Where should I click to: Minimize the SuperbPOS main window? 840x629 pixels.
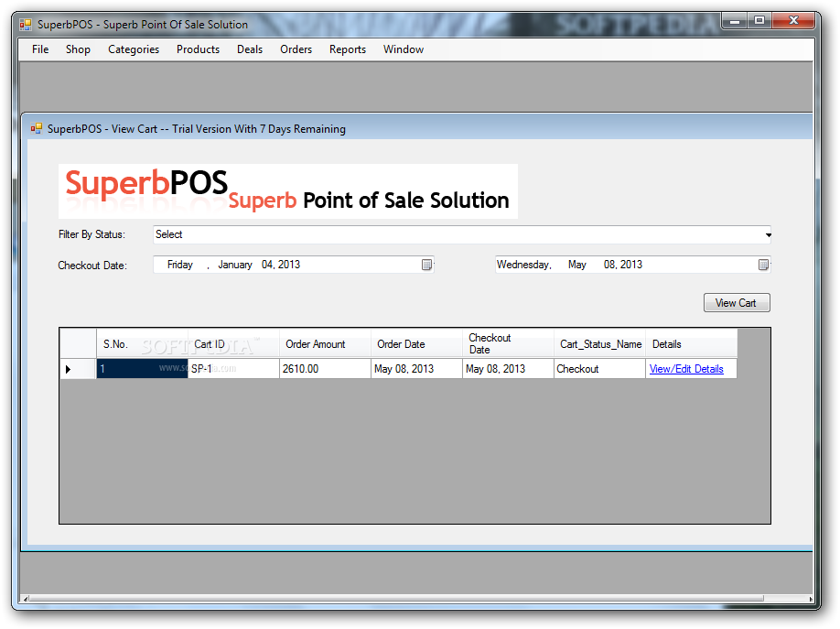tap(735, 21)
